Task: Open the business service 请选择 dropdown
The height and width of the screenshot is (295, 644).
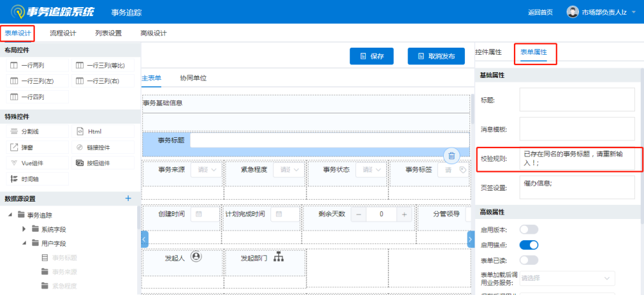Action: pyautogui.click(x=567, y=278)
